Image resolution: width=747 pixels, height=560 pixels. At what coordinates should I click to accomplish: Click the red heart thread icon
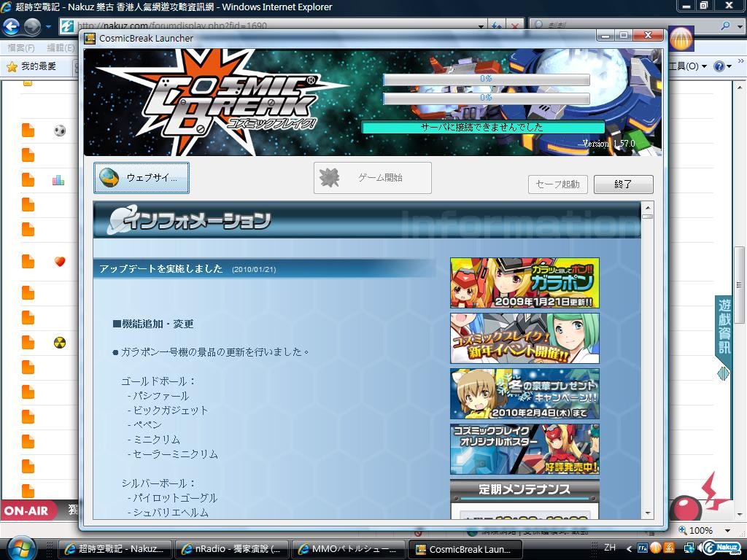click(x=60, y=262)
